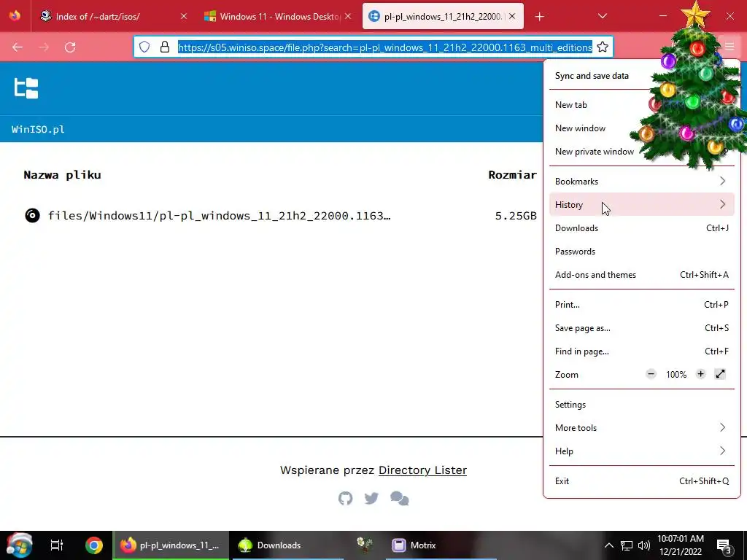Open Downloads from the Firefox menu
The height and width of the screenshot is (560, 747).
642,228
